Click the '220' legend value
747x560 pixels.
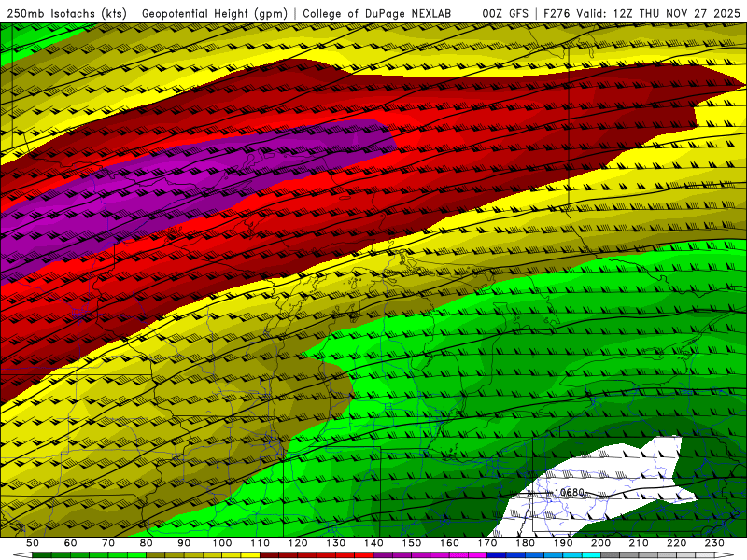(x=676, y=543)
